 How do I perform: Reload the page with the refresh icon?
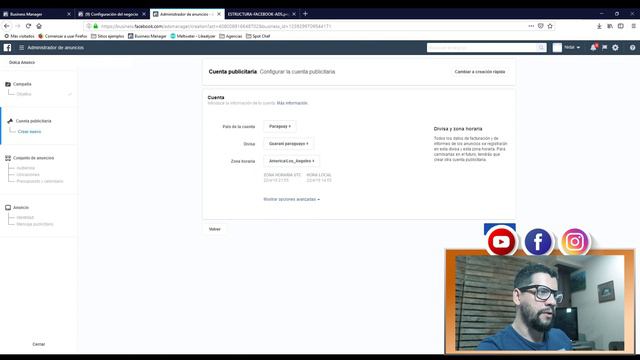pyautogui.click(x=28, y=26)
